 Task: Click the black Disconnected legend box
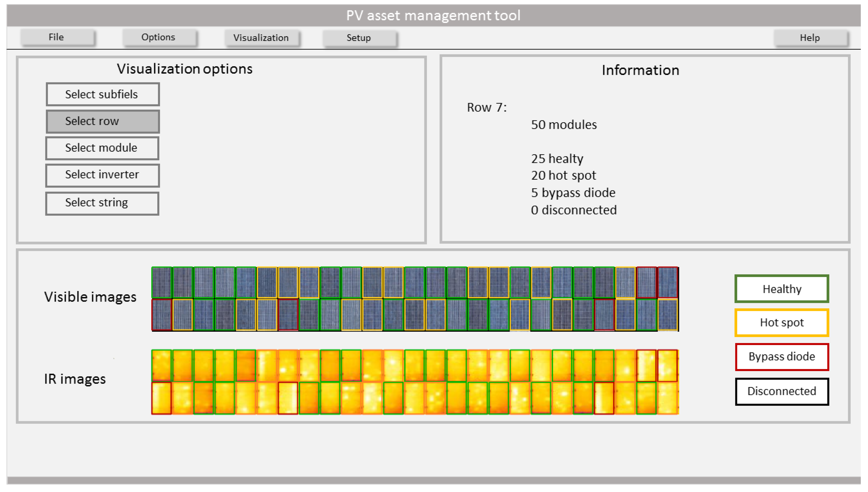pos(781,391)
